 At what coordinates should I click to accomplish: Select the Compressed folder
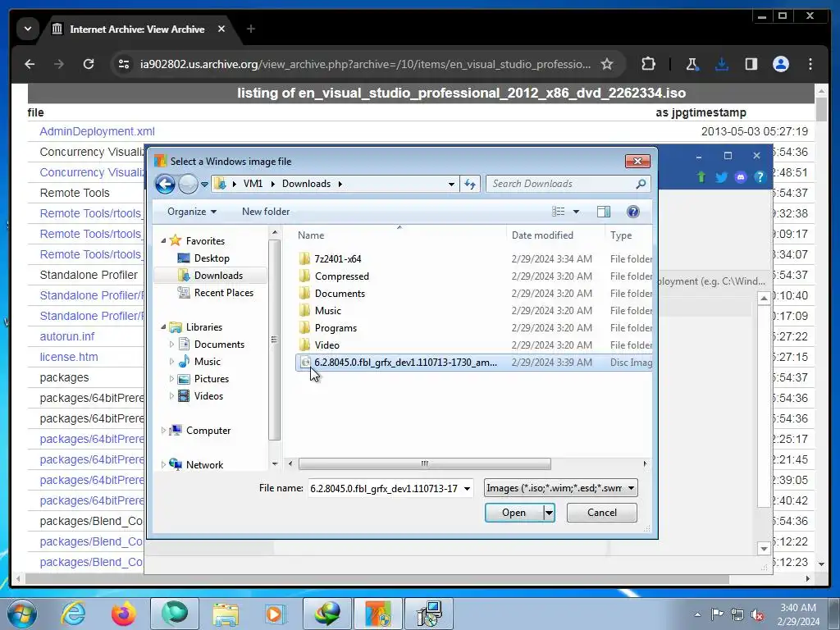click(x=342, y=276)
